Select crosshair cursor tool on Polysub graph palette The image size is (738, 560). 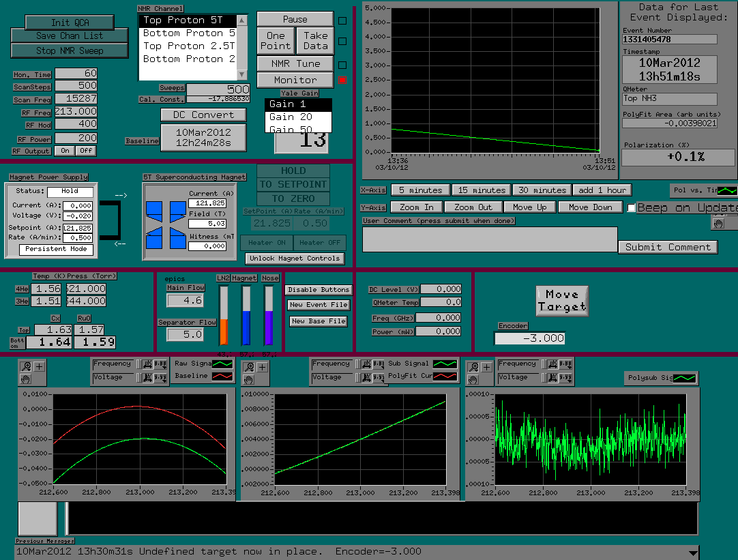[x=487, y=367]
